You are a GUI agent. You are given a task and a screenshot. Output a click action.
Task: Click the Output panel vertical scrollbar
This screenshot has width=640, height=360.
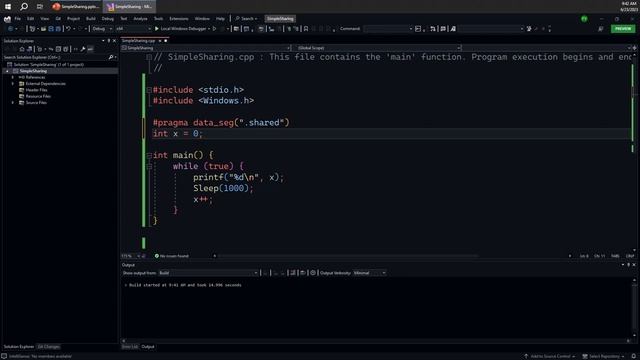point(634,308)
